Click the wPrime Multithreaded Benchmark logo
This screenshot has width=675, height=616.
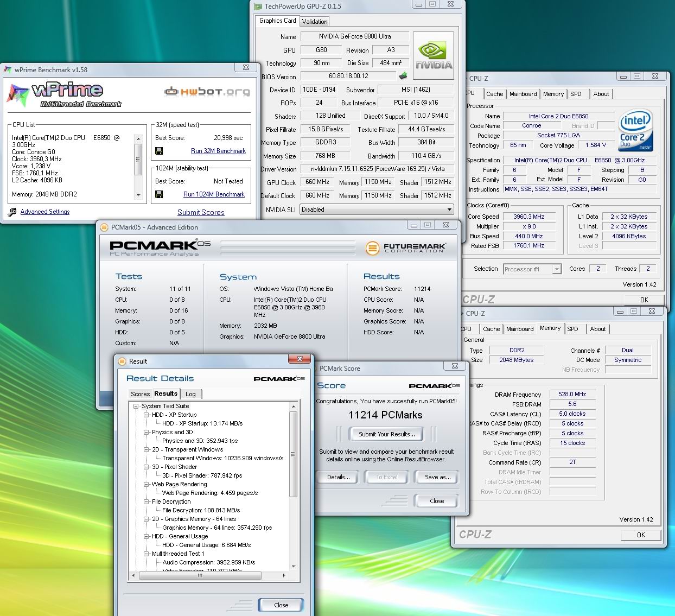coord(64,95)
